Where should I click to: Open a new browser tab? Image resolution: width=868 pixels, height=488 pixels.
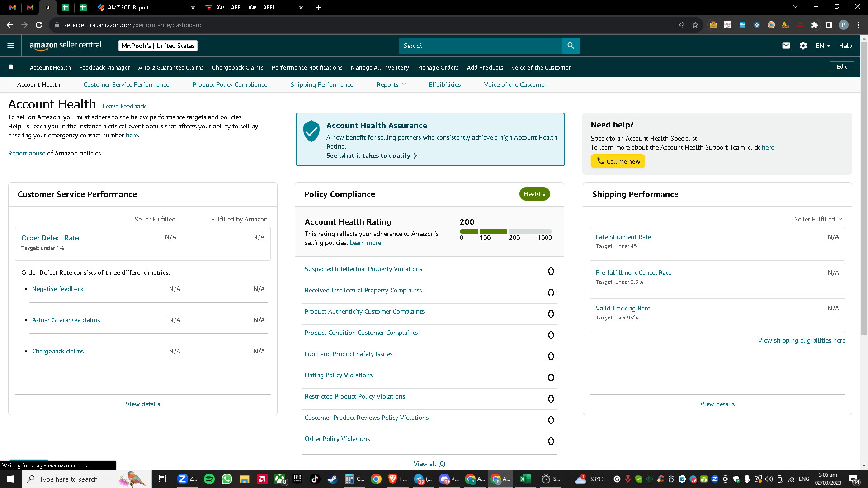click(x=318, y=8)
